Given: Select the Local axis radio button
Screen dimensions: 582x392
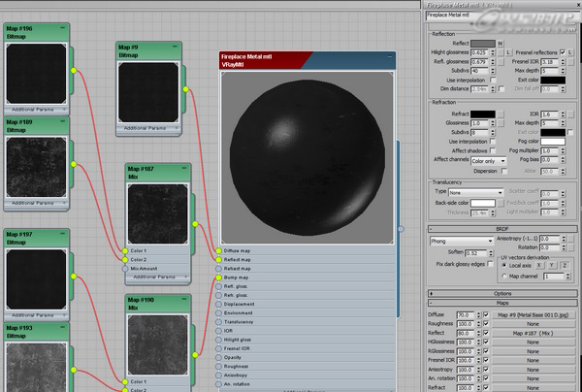Looking at the screenshot, I should pyautogui.click(x=504, y=266).
